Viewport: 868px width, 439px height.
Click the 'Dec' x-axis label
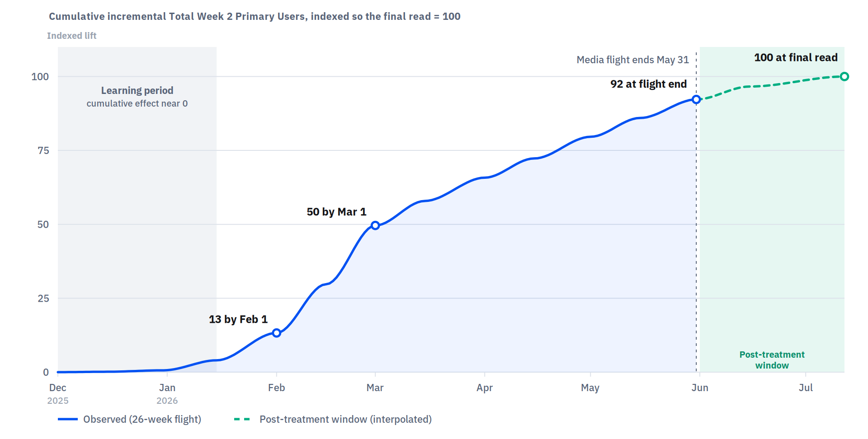tap(58, 388)
